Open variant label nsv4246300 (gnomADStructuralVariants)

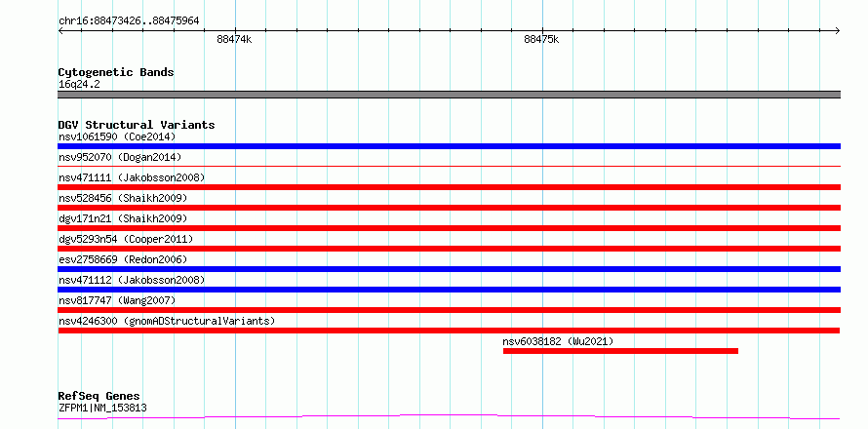point(167,321)
